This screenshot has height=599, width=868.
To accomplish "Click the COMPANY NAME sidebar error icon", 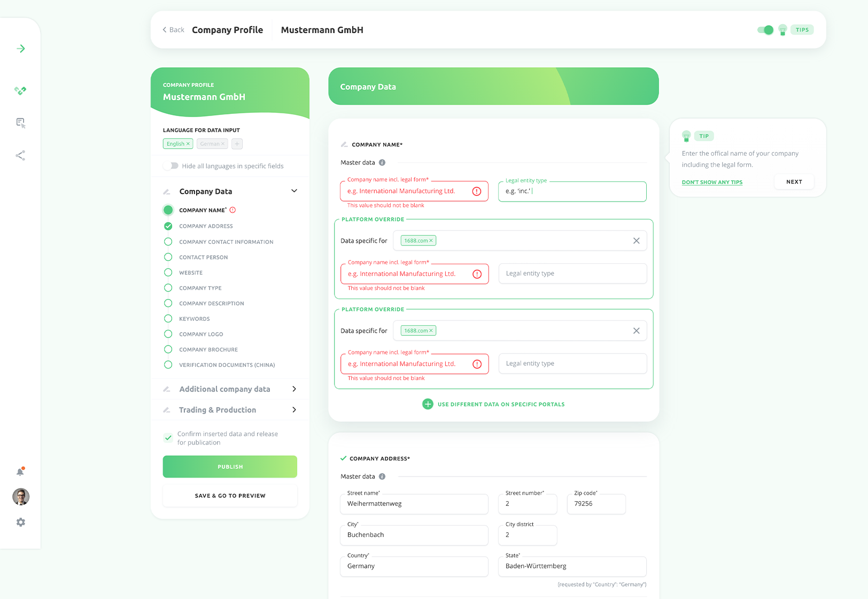I will tap(232, 210).
